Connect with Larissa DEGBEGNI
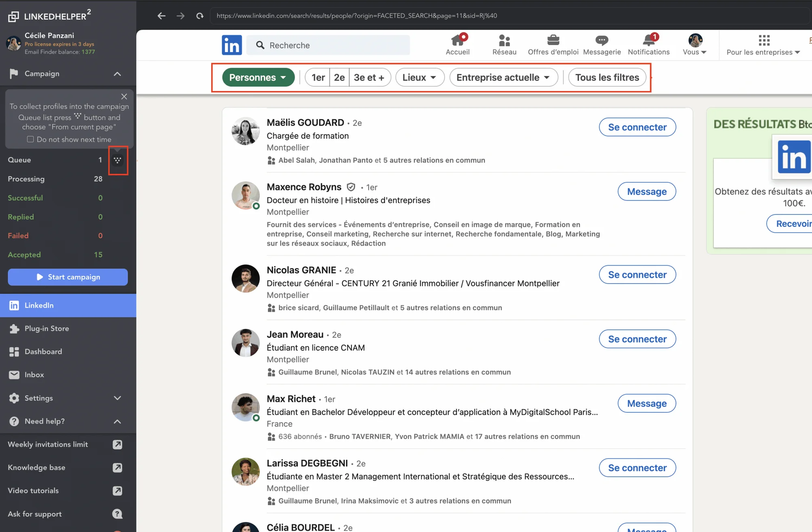The image size is (812, 532). [637, 468]
